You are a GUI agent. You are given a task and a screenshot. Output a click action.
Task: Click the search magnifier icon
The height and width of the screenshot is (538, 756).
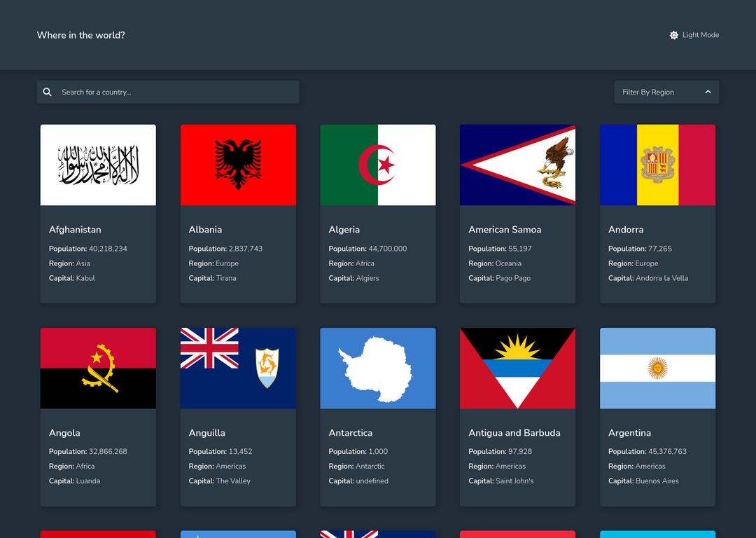click(48, 92)
